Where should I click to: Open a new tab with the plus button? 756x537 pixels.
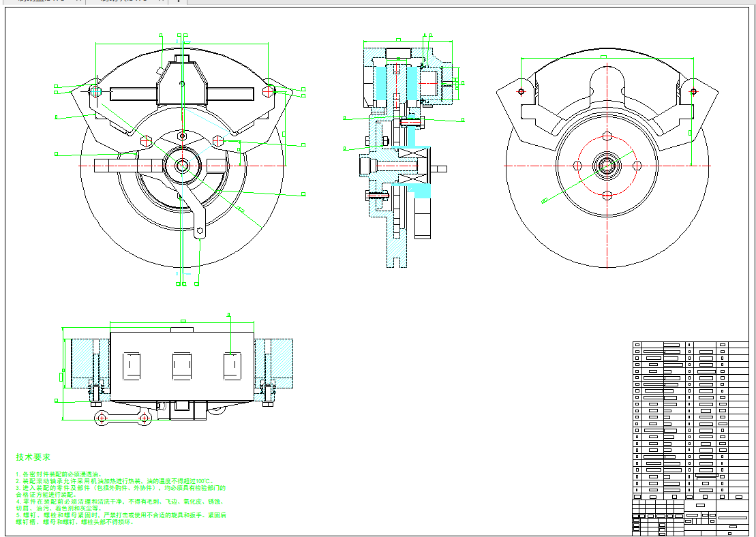coord(178,1)
